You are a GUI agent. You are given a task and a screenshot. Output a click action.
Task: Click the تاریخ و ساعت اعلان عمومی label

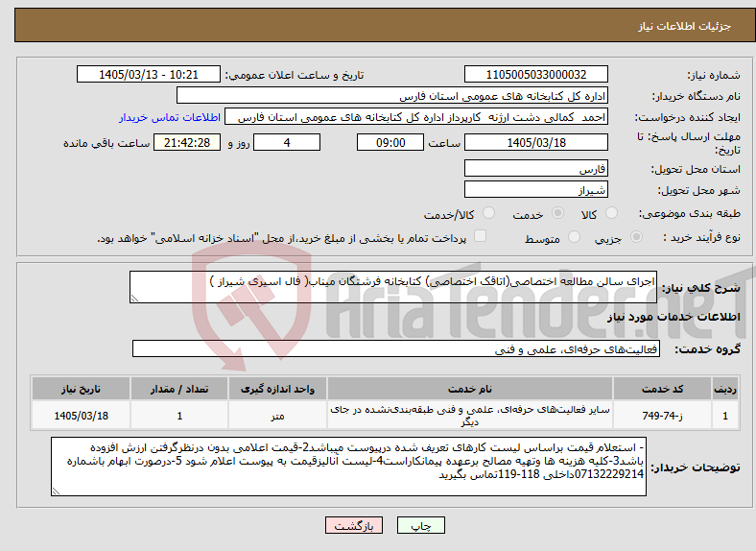pos(295,75)
